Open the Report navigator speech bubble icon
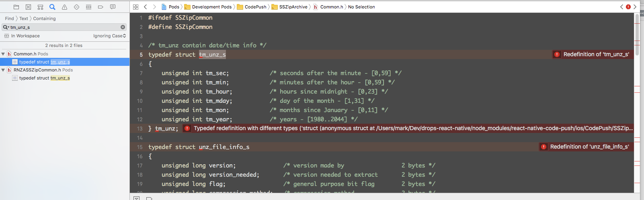The width and height of the screenshot is (644, 200). pyautogui.click(x=113, y=7)
